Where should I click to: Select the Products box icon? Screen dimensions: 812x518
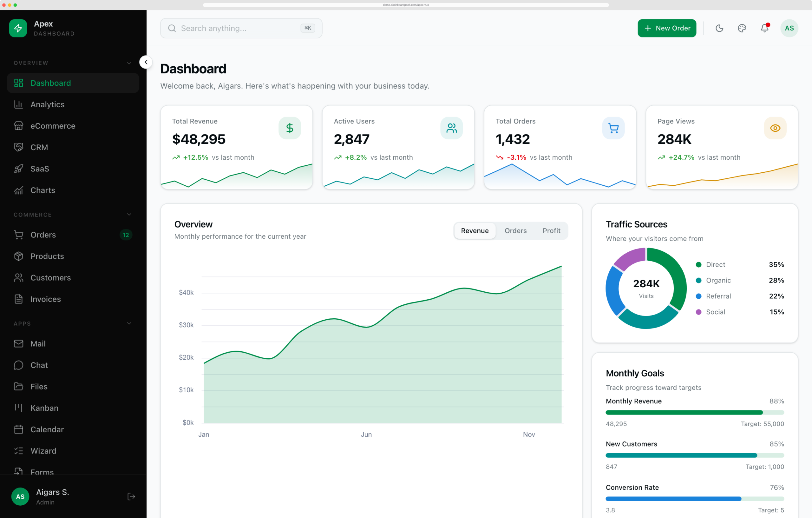[x=18, y=256]
